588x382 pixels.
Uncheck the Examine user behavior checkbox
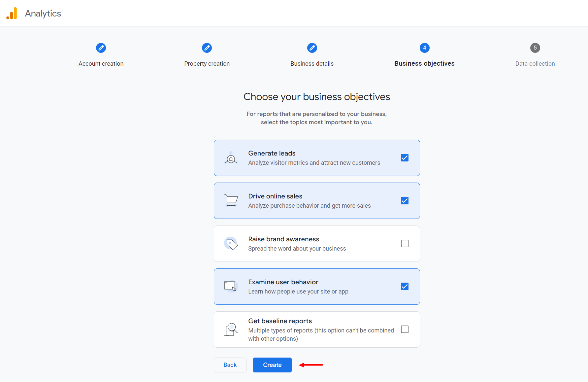[x=405, y=287]
